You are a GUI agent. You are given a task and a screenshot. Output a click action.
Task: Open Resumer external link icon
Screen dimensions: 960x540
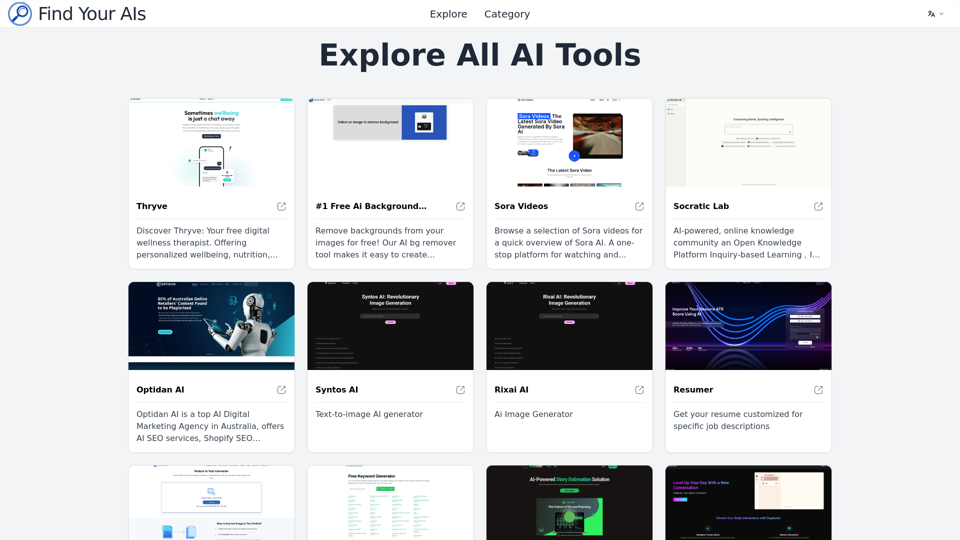(819, 390)
